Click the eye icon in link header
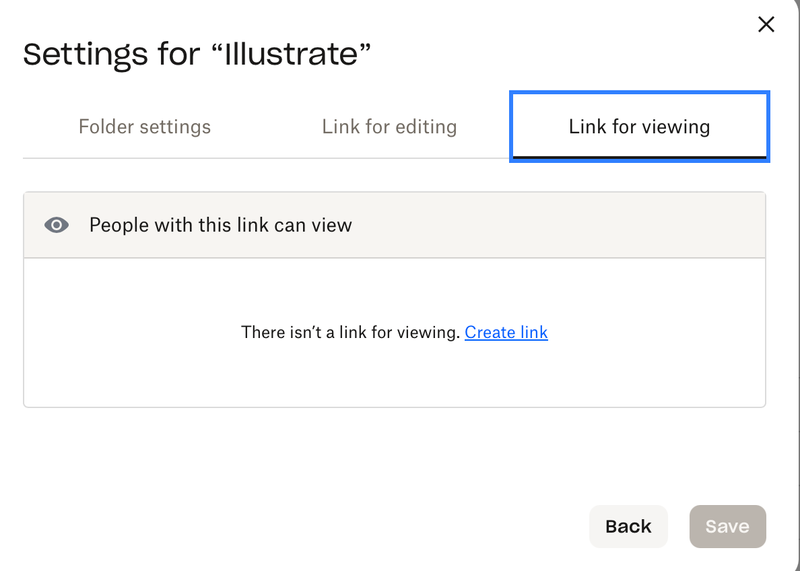Image resolution: width=800 pixels, height=571 pixels. 57,226
